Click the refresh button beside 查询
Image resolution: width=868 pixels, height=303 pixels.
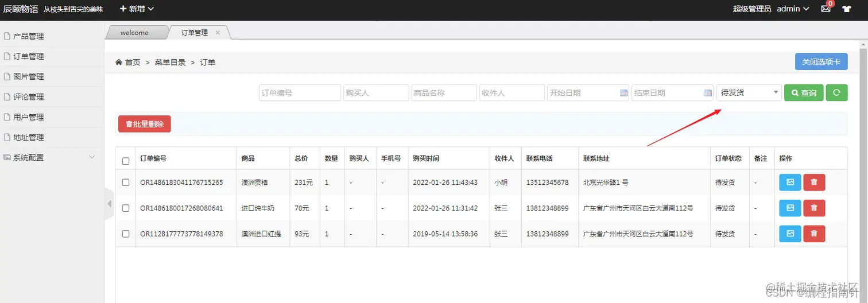pyautogui.click(x=836, y=92)
